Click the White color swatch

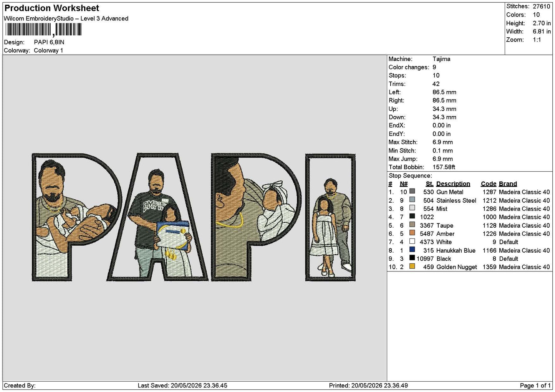pyautogui.click(x=412, y=241)
